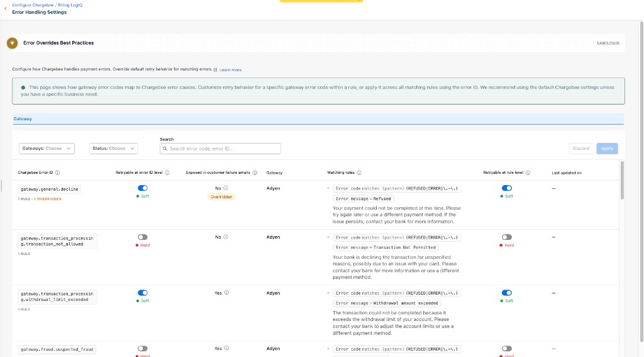Screen dimensions: 644x357
Task: Click the info dot icon in the blue notice banner
Action: point(23,88)
